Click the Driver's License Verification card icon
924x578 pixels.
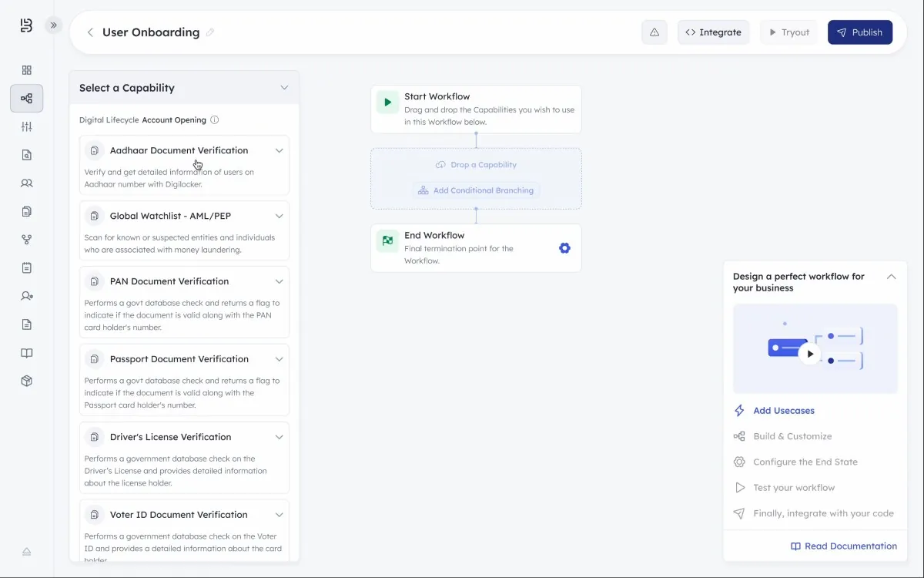95,437
